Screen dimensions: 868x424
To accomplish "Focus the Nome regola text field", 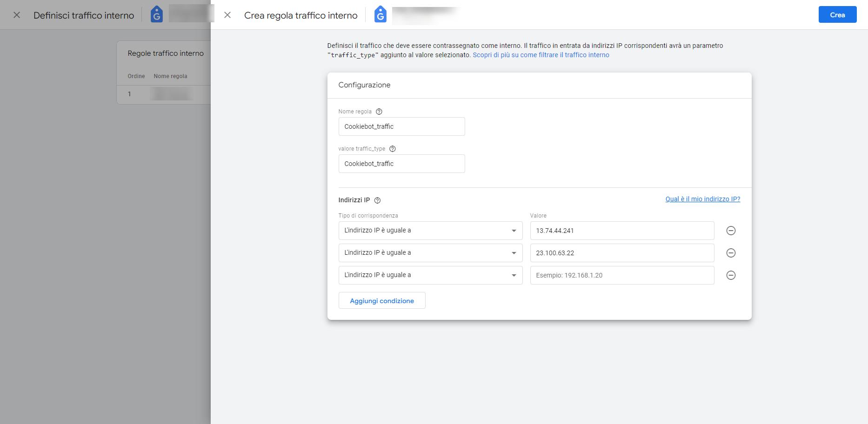I will click(x=401, y=126).
